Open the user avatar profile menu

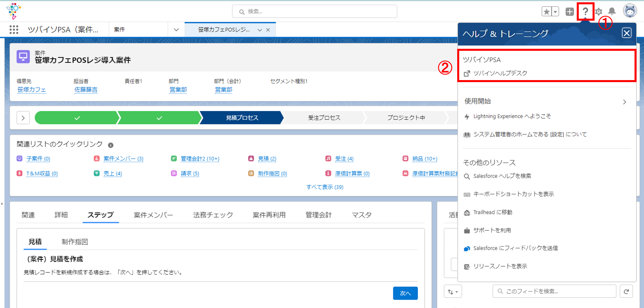[x=630, y=11]
